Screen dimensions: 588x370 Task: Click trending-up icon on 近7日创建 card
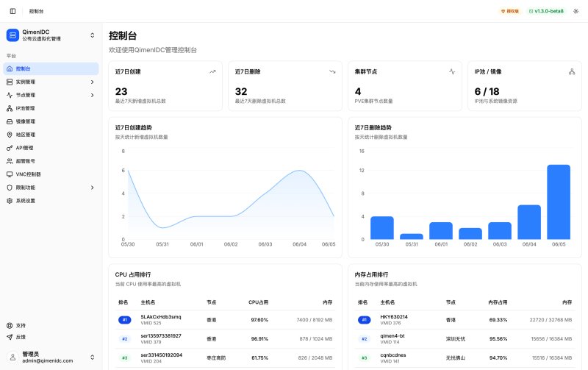212,71
